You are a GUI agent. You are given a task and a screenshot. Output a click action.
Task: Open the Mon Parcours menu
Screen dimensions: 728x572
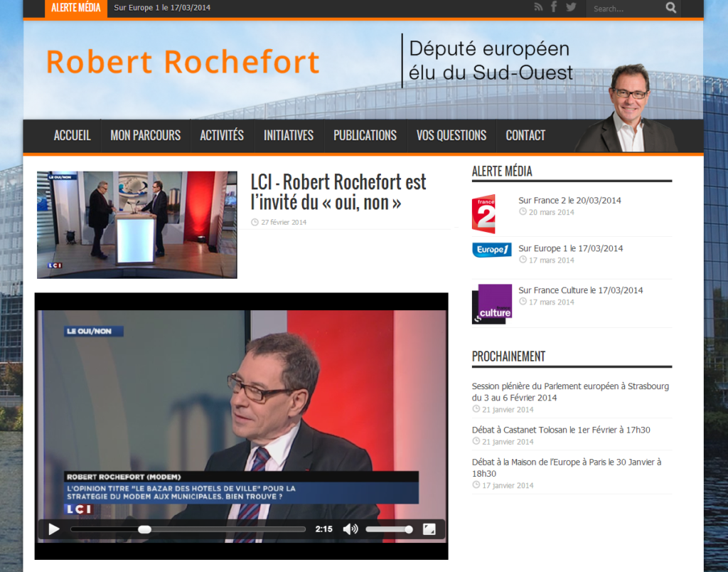tap(145, 135)
